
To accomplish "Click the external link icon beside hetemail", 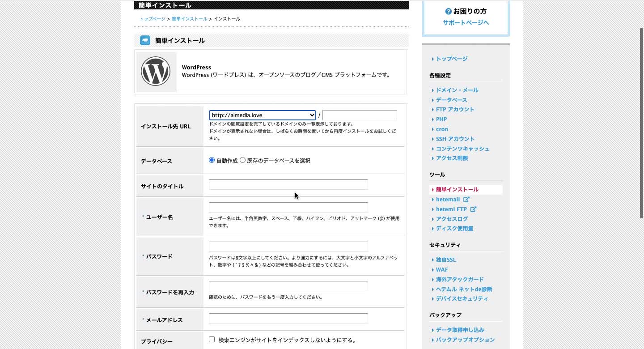I will [x=466, y=200].
